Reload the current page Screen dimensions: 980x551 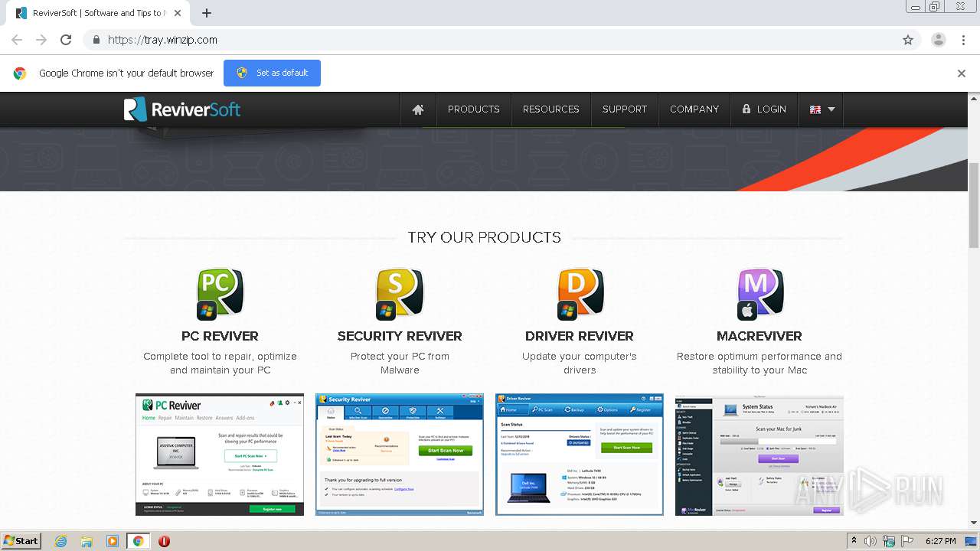coord(66,40)
